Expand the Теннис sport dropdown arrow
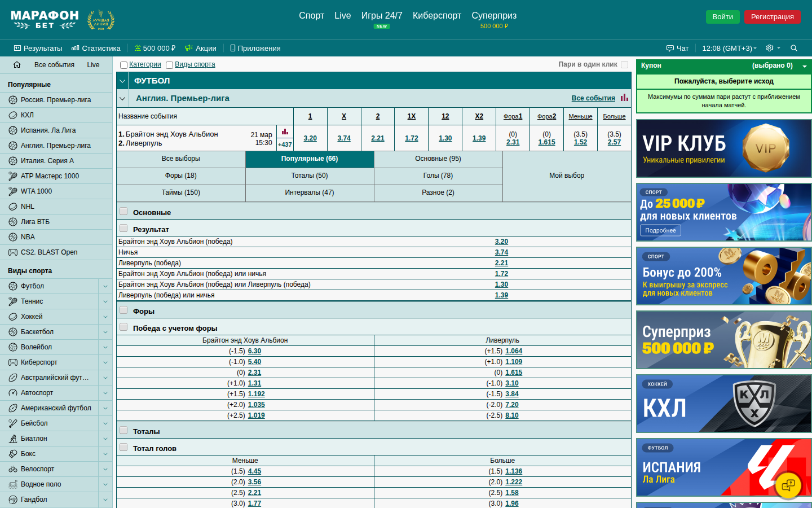Image resolution: width=812 pixels, height=508 pixels. tap(105, 301)
